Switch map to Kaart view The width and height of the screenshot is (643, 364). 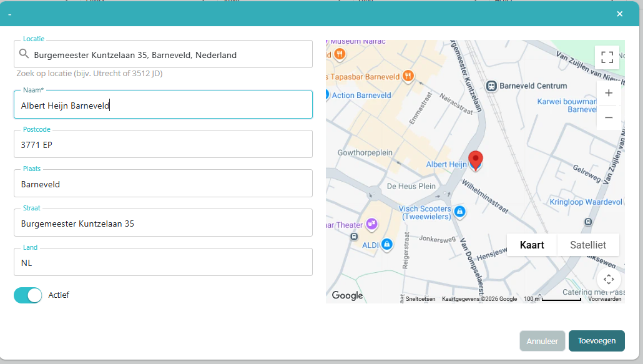click(532, 245)
